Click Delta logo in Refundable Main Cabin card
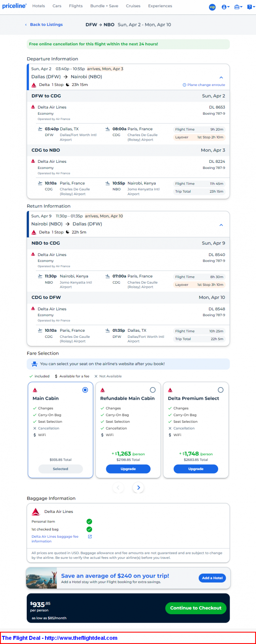This screenshot has width=256, height=644. click(102, 390)
